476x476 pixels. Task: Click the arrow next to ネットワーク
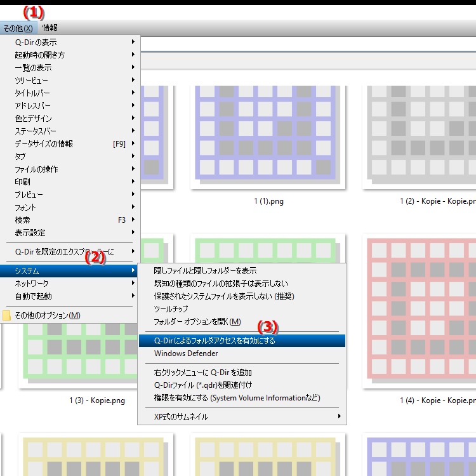(x=133, y=283)
